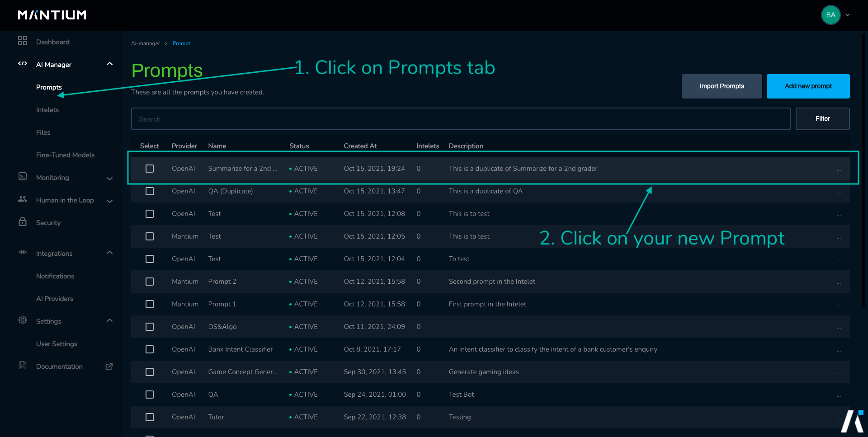Click the Security lock icon
Viewport: 868px width, 437px height.
pos(23,221)
